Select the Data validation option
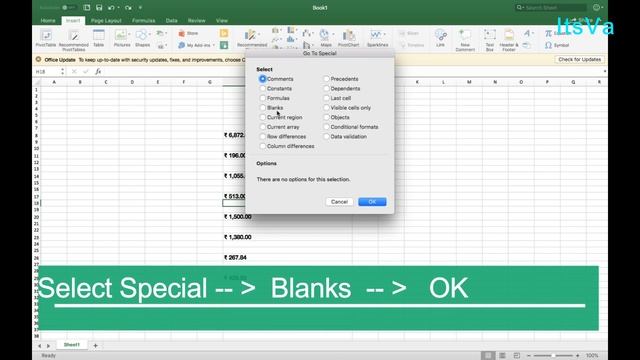640x360 pixels. click(326, 136)
